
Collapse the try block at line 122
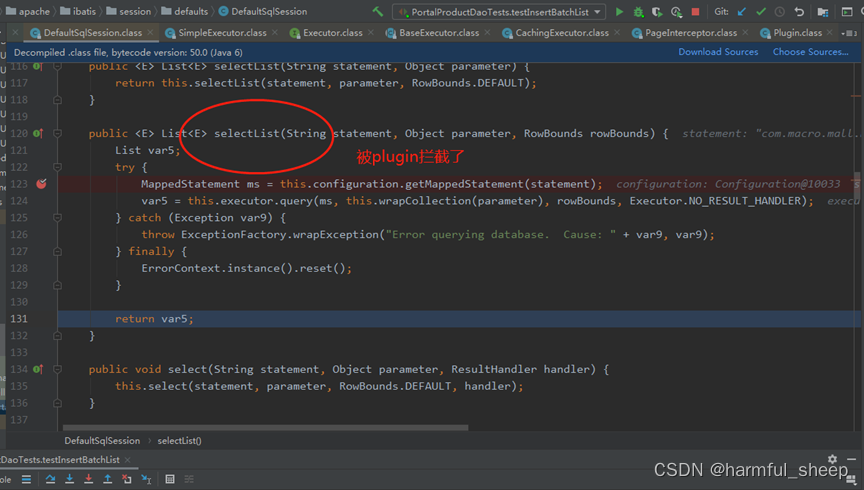(57, 167)
